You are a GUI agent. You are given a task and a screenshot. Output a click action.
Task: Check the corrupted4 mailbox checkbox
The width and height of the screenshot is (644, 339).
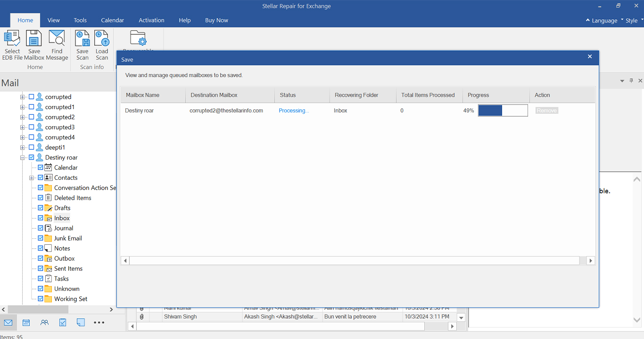[x=32, y=137]
